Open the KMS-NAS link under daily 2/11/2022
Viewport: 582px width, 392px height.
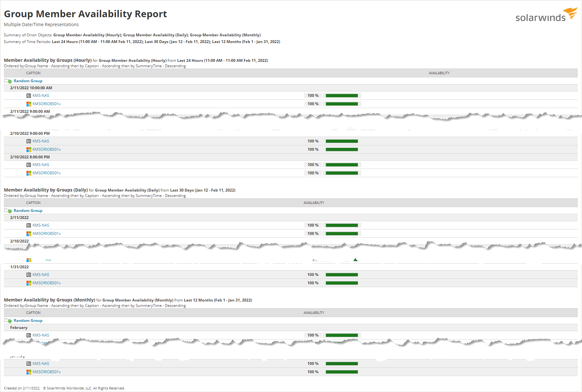coord(41,225)
